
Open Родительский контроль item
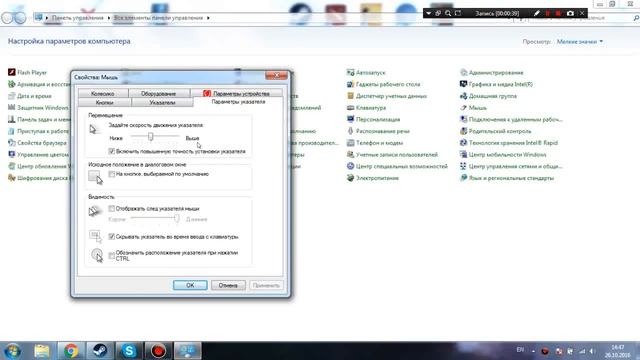pyautogui.click(x=496, y=131)
